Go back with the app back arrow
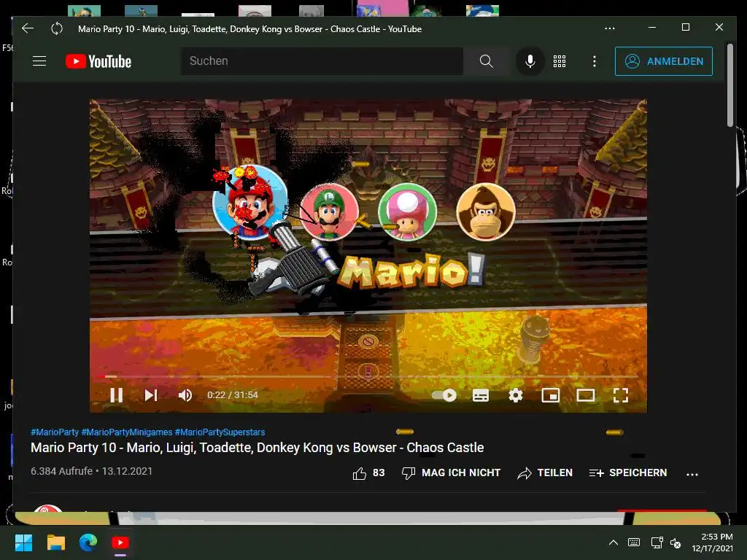747x560 pixels. 28,28
